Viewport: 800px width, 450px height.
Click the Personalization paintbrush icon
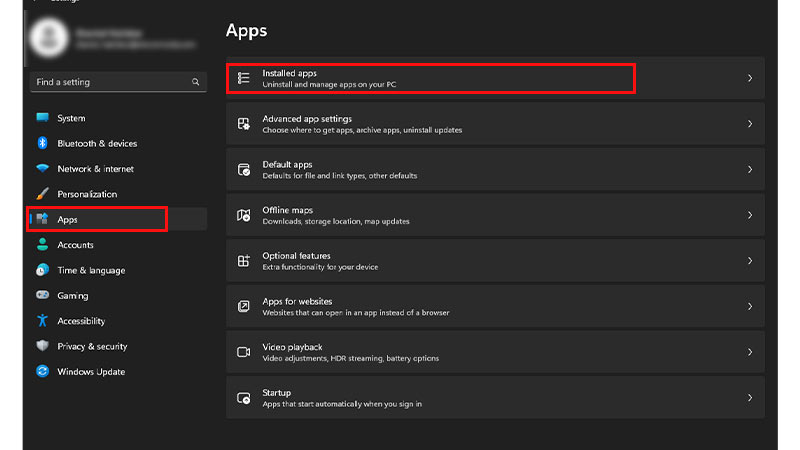(x=42, y=194)
